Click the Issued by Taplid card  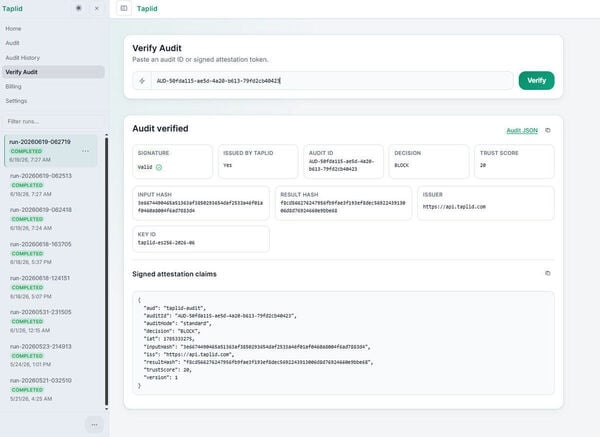[x=258, y=161]
